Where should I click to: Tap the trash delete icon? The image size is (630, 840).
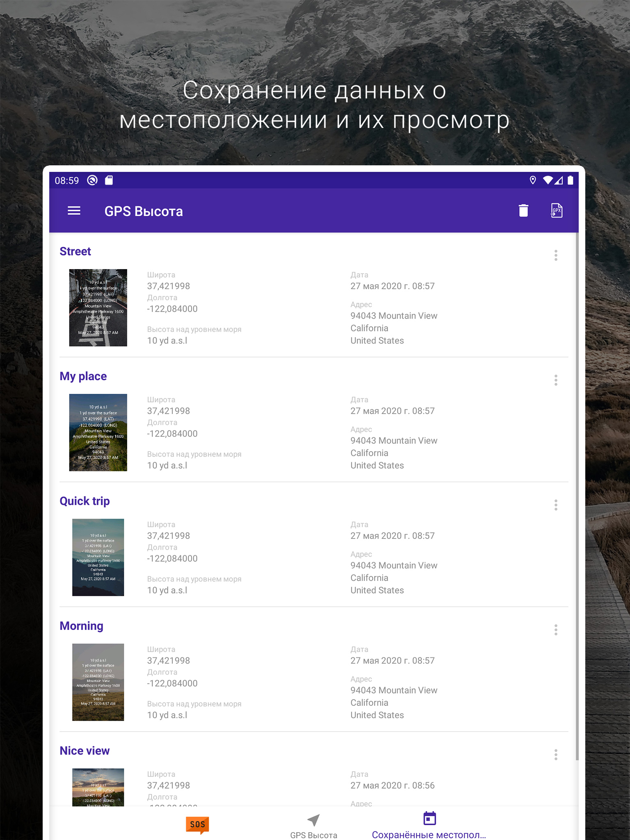[x=523, y=210]
